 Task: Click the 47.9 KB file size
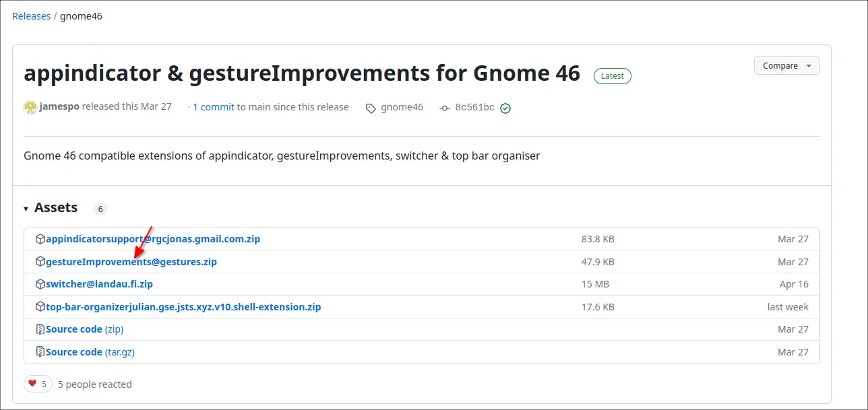coord(598,262)
